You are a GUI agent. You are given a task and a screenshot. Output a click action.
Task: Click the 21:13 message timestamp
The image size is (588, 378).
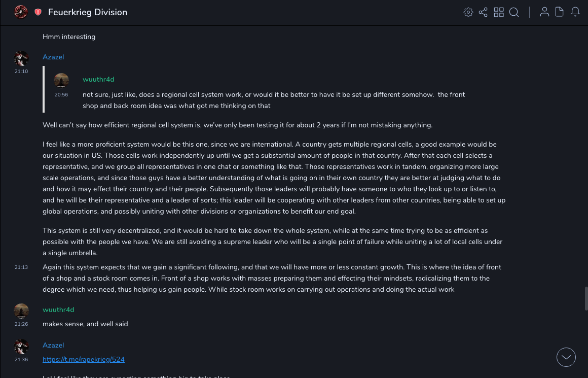21,267
